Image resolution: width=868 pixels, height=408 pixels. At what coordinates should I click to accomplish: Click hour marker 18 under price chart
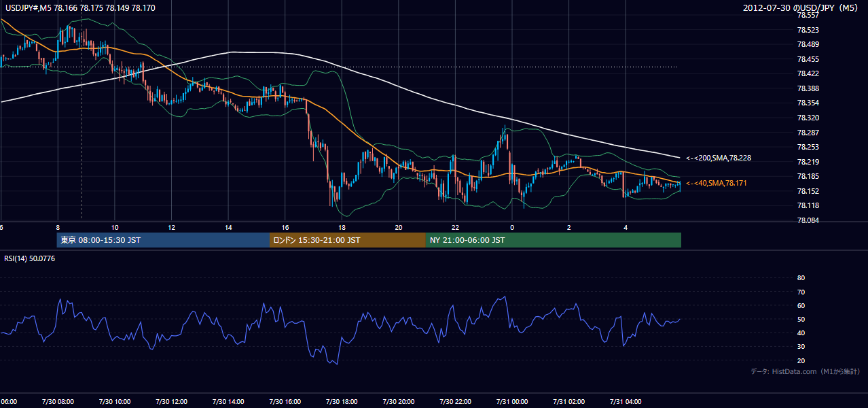tap(342, 227)
